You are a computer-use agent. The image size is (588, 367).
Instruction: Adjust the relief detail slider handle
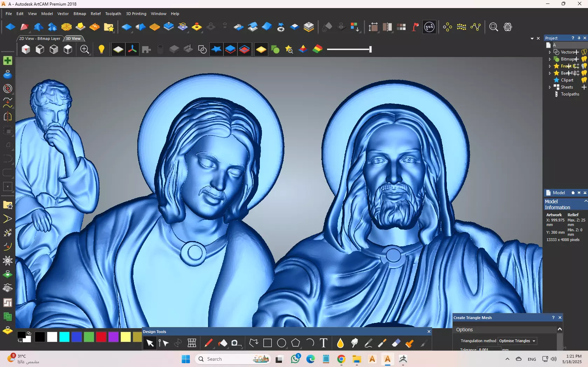tap(370, 49)
